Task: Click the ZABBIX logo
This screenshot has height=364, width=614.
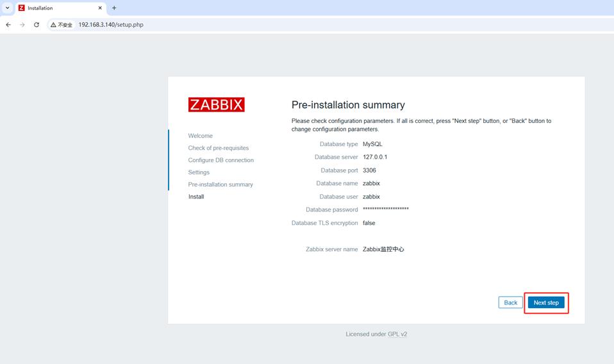Action: pos(216,104)
